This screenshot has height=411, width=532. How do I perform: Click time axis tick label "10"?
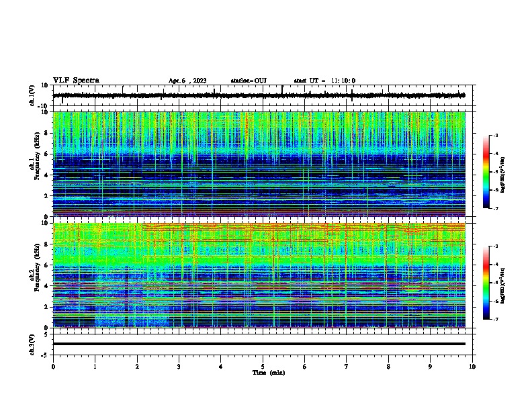[x=472, y=367]
